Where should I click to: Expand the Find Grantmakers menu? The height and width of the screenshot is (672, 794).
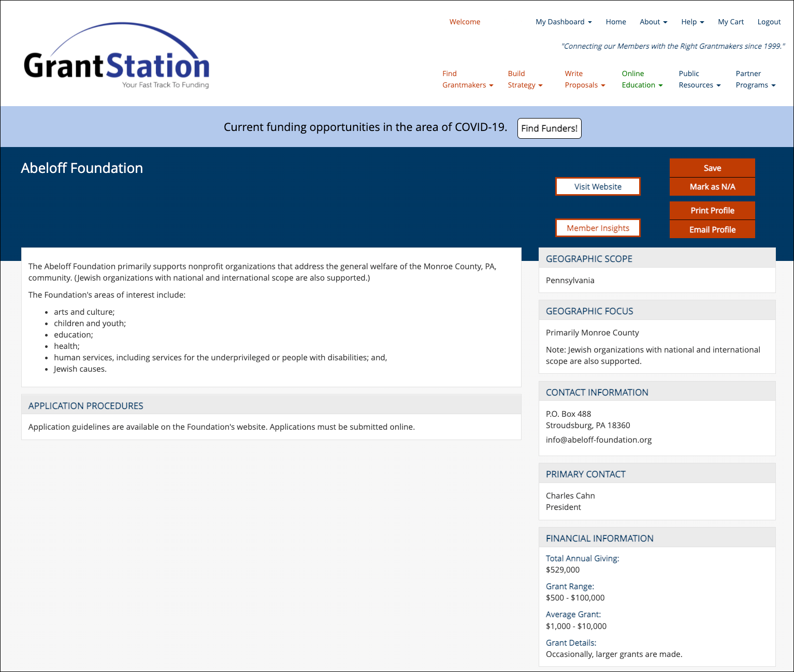tap(465, 79)
